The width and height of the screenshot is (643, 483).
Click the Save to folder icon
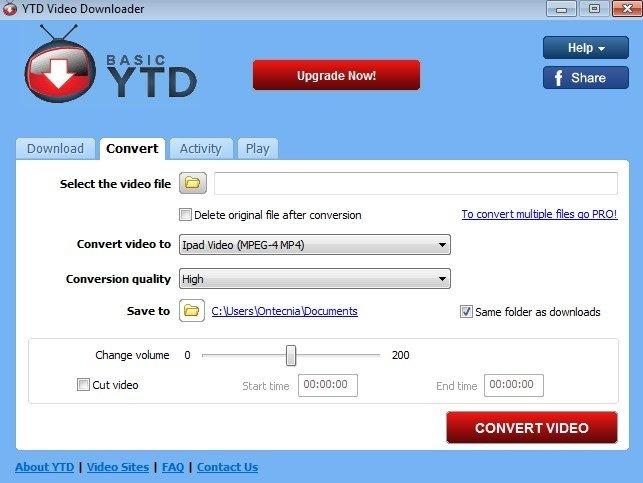point(191,311)
